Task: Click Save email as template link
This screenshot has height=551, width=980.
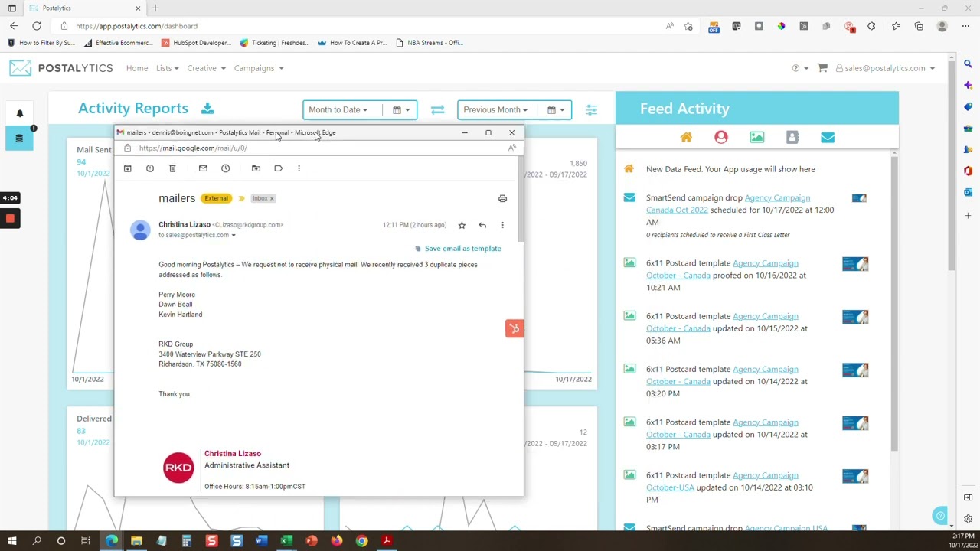Action: [x=462, y=249]
